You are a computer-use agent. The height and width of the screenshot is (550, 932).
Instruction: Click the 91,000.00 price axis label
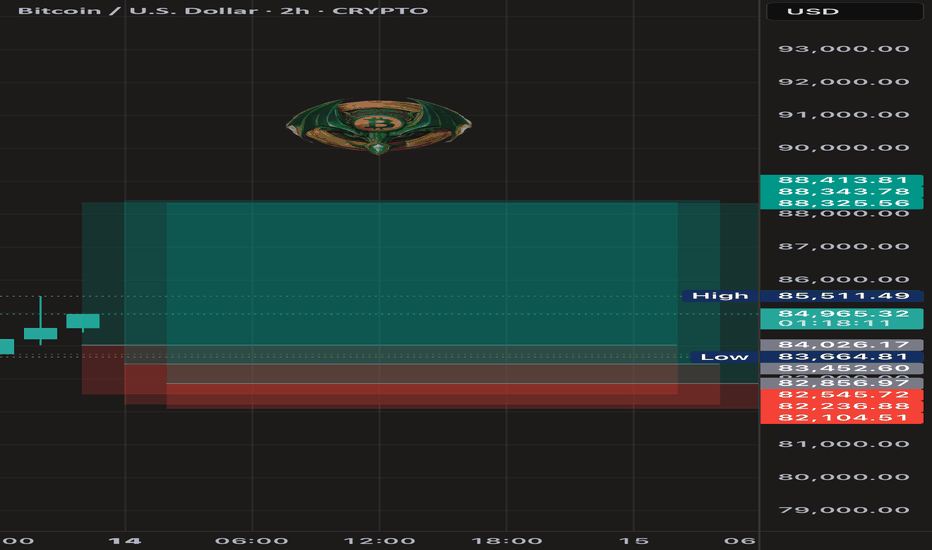(x=844, y=115)
